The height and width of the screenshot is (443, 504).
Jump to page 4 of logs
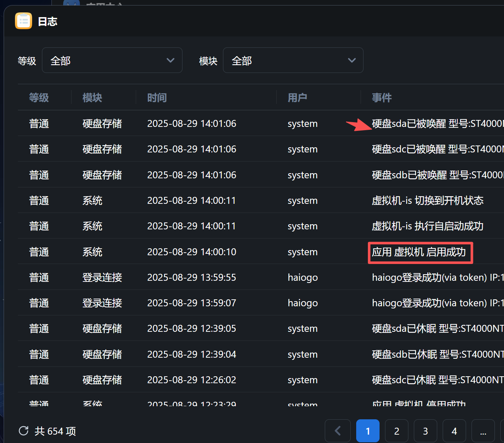[x=454, y=431]
